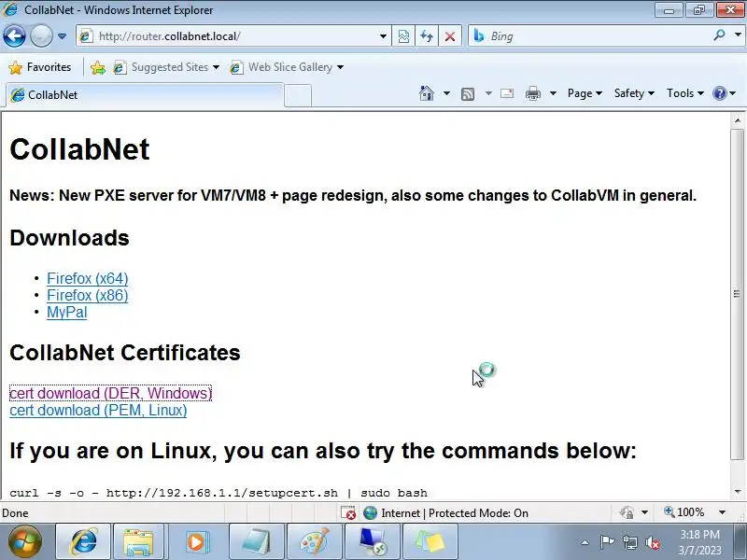Image resolution: width=747 pixels, height=560 pixels.
Task: Open a new blank tab
Action: tap(298, 95)
